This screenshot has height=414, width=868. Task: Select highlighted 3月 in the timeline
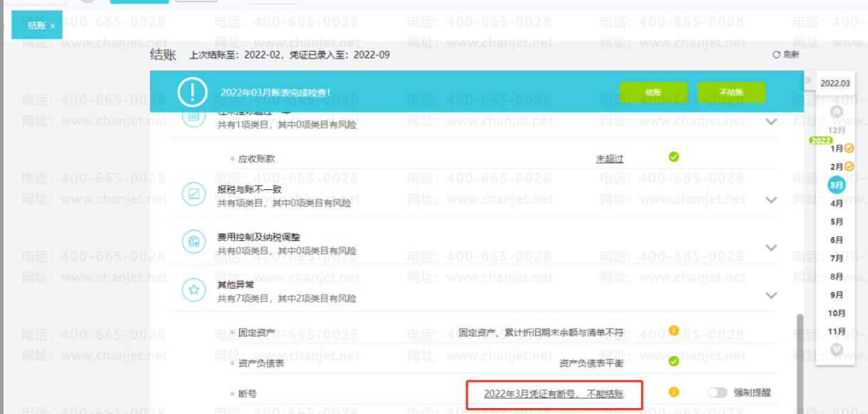(837, 185)
